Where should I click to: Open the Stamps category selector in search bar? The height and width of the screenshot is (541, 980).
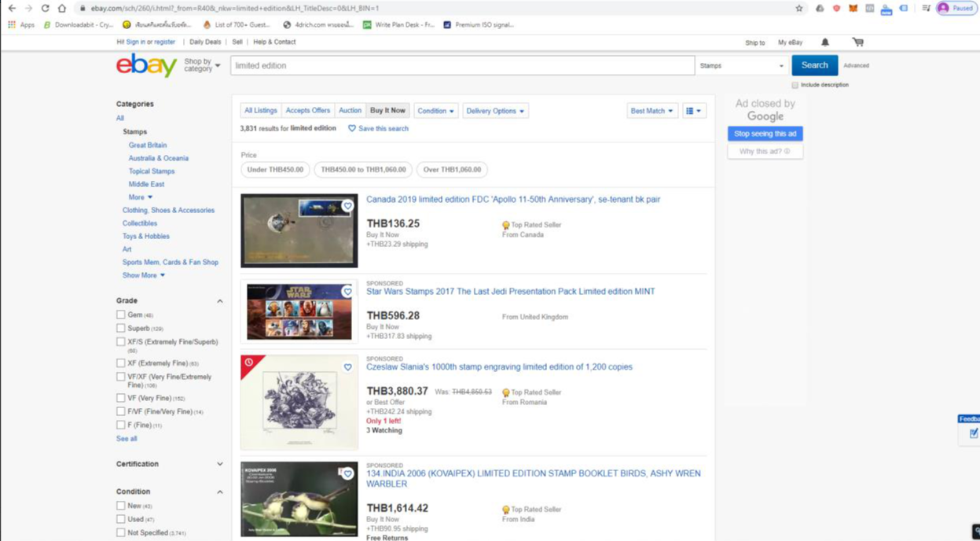pyautogui.click(x=742, y=65)
